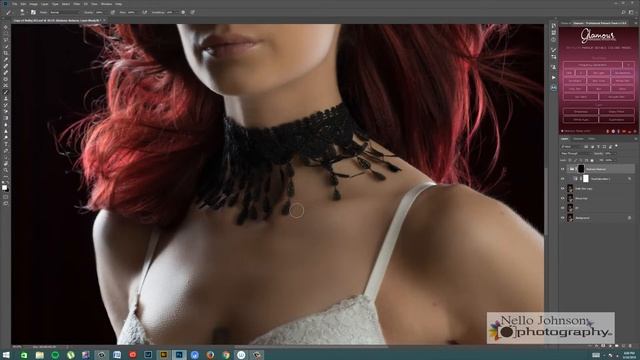This screenshot has height=360, width=640.
Task: Open Chrome from the taskbar
Action: [226, 355]
